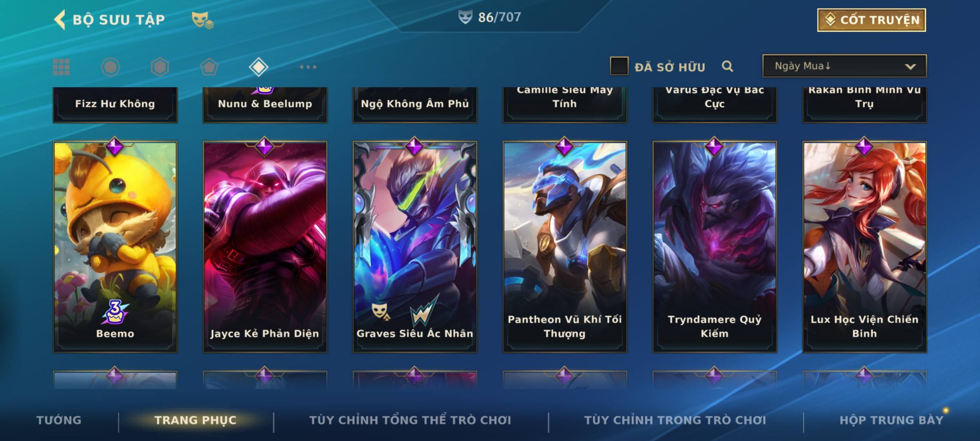Open the Tùy Chỉnh Trong Trò Chơi tab
980x441 pixels.
[675, 420]
